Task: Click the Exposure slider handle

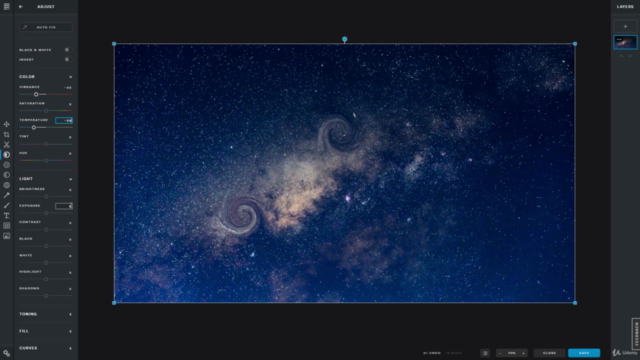Action: click(46, 213)
